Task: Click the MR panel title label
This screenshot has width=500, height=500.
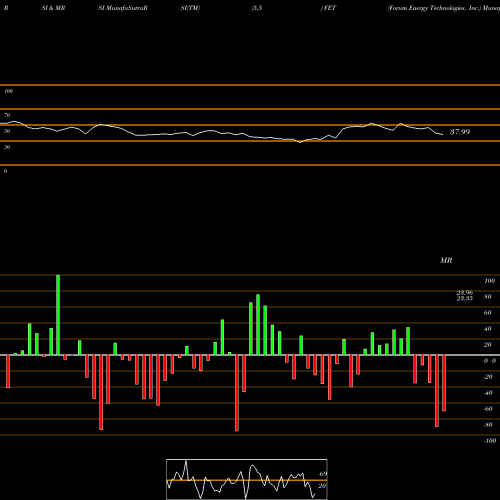Action: tap(446, 260)
